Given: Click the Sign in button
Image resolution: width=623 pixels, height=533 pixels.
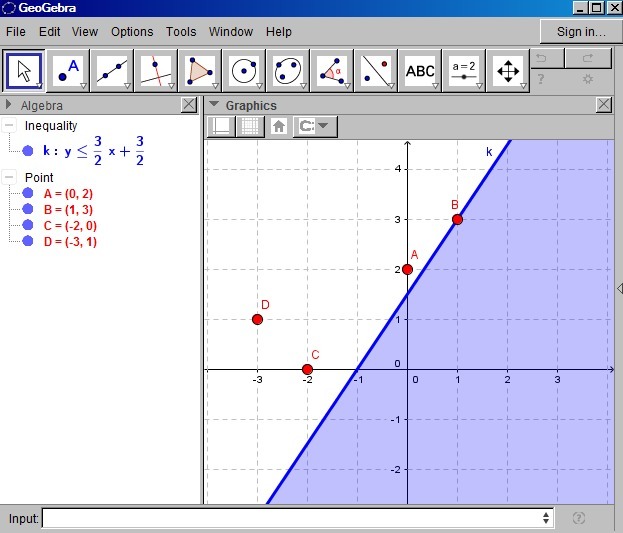Looking at the screenshot, I should pos(581,32).
